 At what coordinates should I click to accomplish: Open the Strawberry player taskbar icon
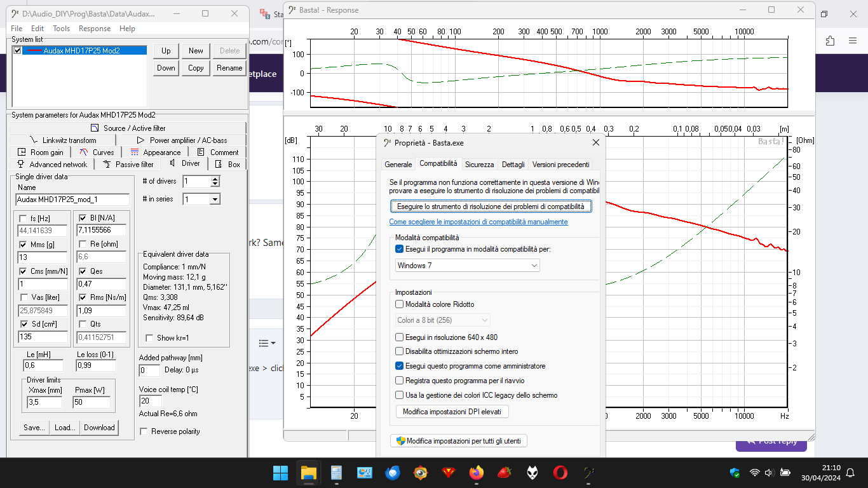pyautogui.click(x=505, y=473)
